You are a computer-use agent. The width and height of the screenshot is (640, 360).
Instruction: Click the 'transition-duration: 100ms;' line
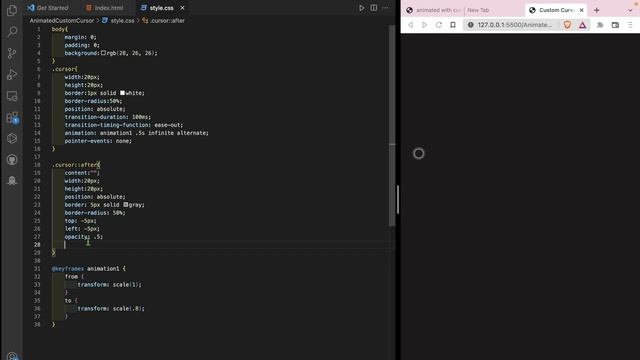point(108,117)
